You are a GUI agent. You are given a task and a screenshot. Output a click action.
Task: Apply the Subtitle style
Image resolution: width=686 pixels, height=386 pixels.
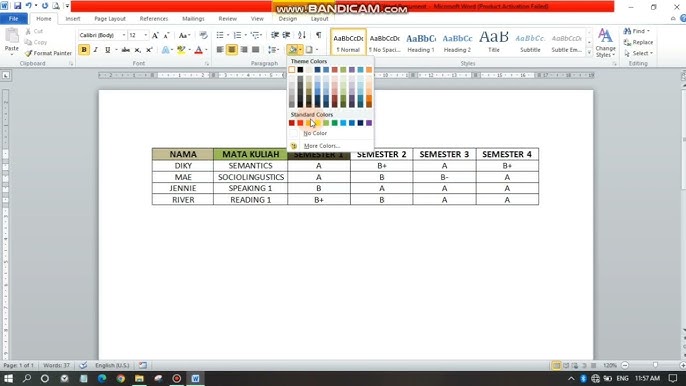(530, 42)
